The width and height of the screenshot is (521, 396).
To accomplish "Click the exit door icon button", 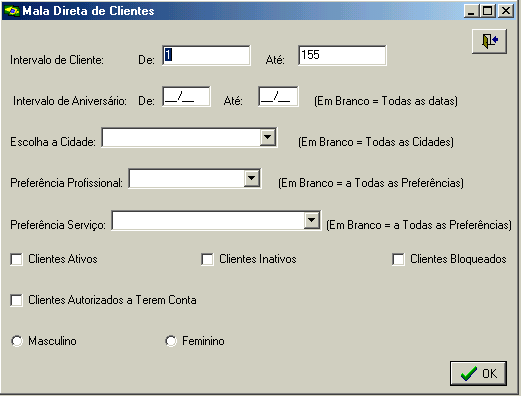I will 489,41.
